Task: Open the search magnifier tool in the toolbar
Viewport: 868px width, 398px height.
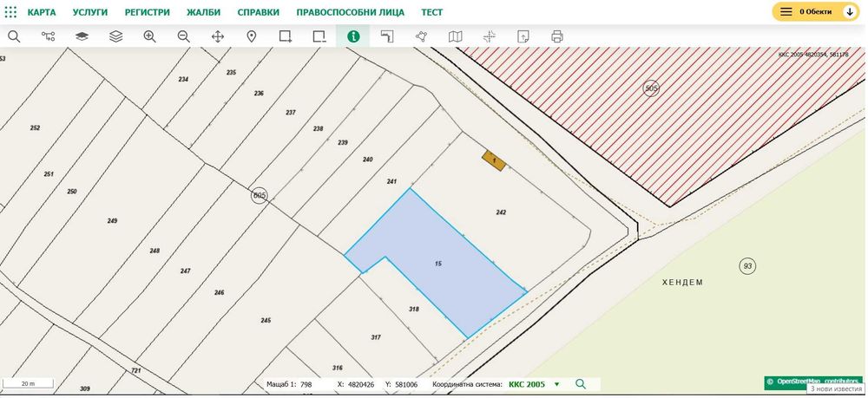Action: (15, 36)
